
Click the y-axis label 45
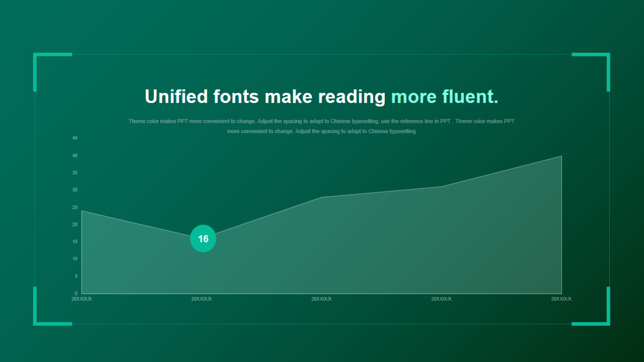(75, 138)
